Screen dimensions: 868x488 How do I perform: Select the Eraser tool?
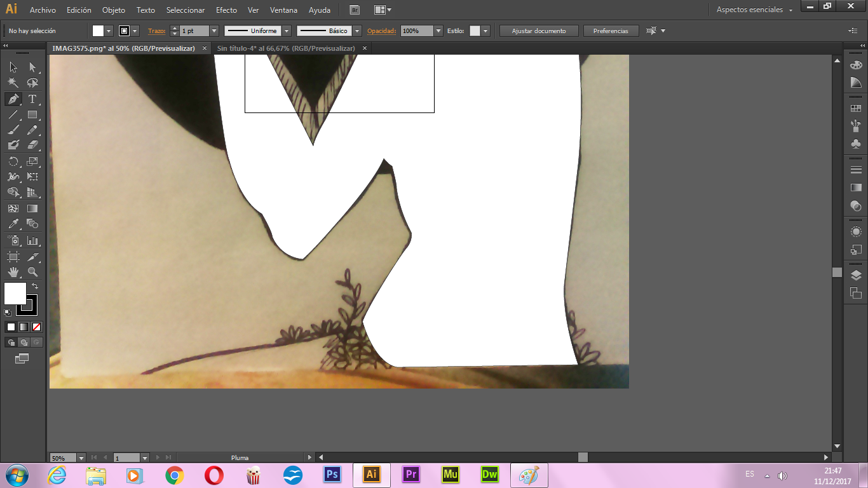click(x=32, y=146)
